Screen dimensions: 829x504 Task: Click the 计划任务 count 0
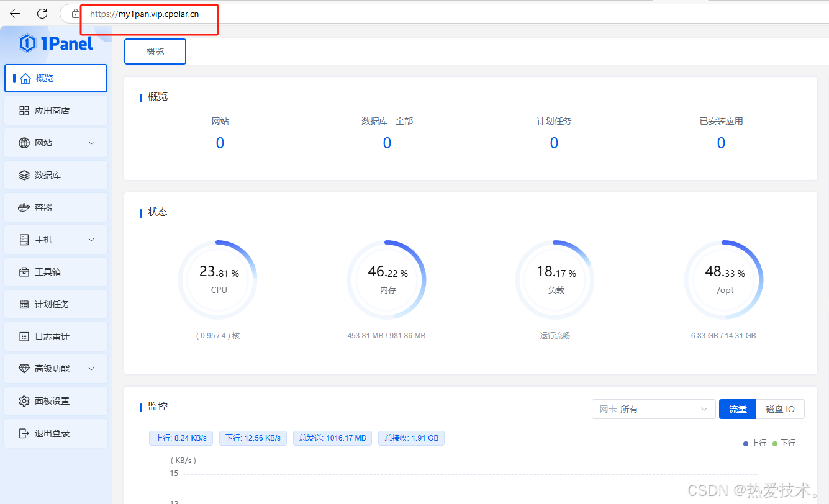(x=554, y=143)
